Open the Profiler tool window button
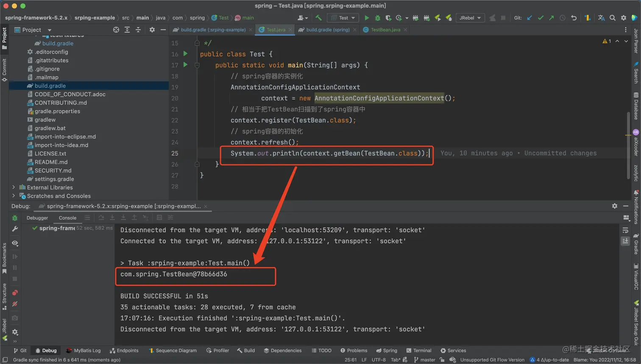Screen dimensions: 641x364 pyautogui.click(x=217, y=350)
